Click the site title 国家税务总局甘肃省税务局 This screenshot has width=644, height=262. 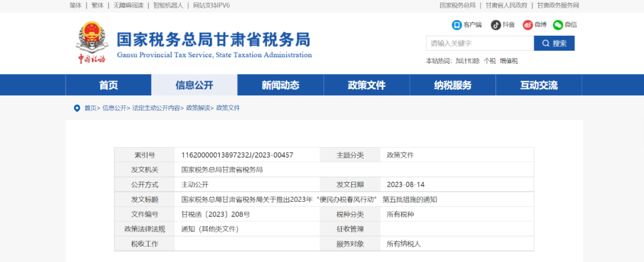[x=213, y=39]
